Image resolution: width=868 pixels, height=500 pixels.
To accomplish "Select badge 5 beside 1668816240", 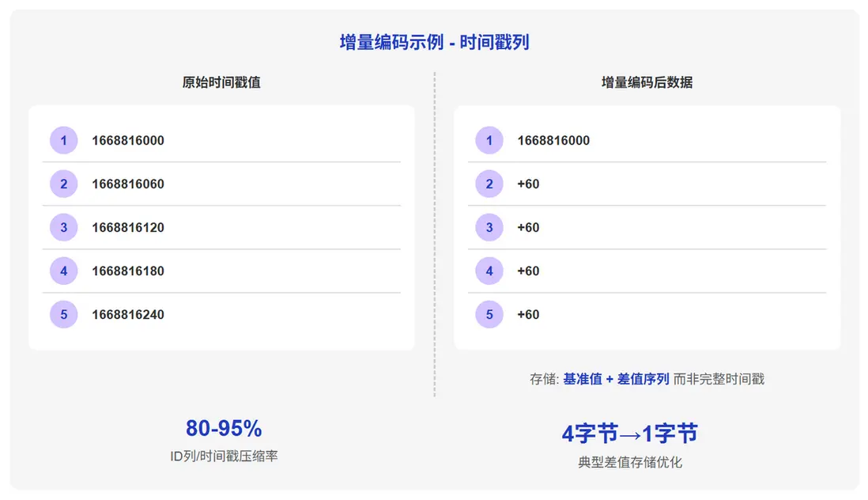I will point(63,315).
